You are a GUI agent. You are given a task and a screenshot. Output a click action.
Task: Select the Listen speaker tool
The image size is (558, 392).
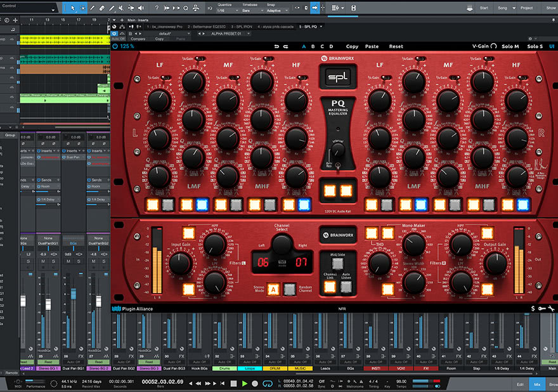click(141, 8)
